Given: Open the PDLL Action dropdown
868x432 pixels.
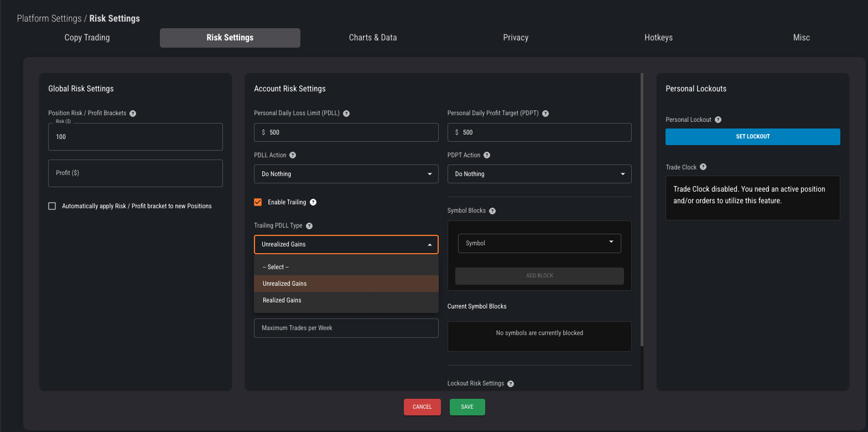Looking at the screenshot, I should pos(346,174).
